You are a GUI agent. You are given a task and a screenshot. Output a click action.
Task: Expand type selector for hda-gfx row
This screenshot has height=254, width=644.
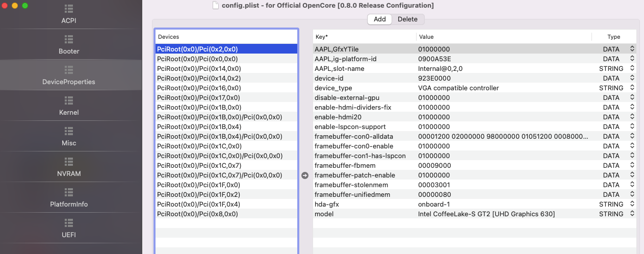point(632,204)
